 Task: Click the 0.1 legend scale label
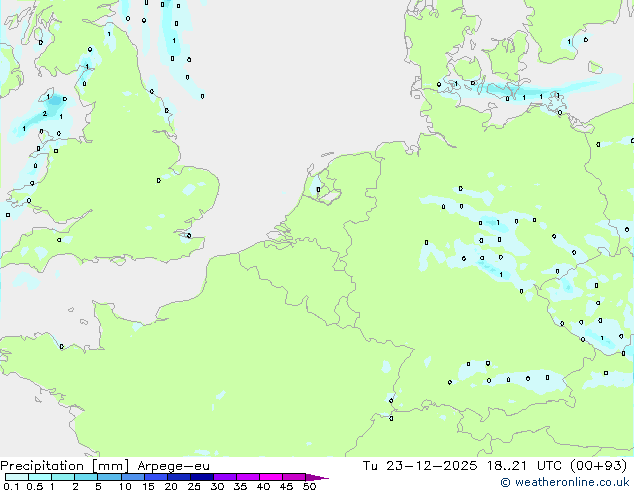click(11, 486)
